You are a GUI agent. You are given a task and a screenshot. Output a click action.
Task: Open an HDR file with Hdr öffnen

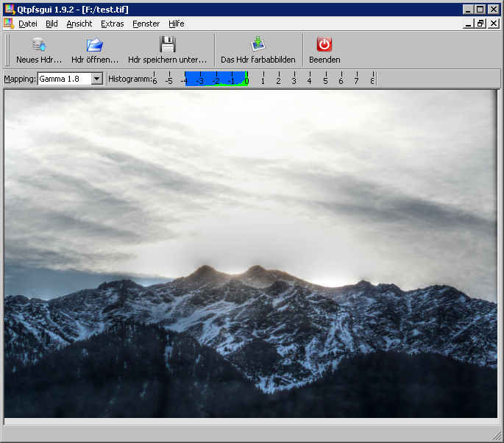click(x=94, y=45)
